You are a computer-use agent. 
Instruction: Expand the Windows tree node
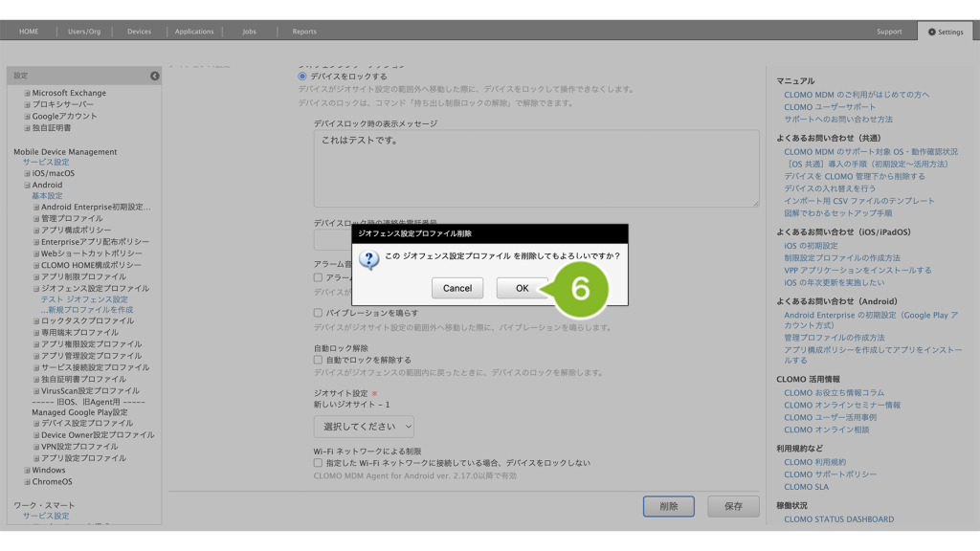[x=28, y=471]
